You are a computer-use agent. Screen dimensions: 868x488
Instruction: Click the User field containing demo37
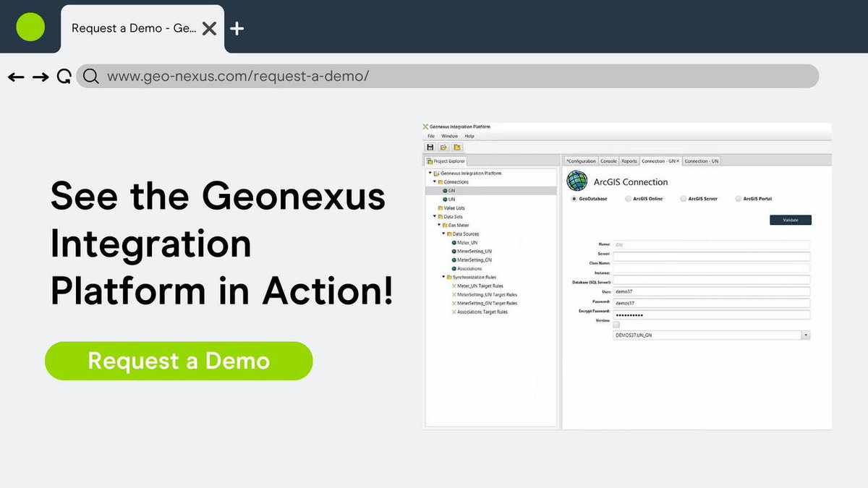712,291
